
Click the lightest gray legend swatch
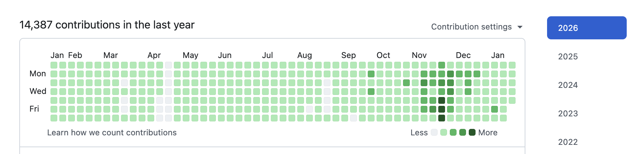click(x=434, y=132)
